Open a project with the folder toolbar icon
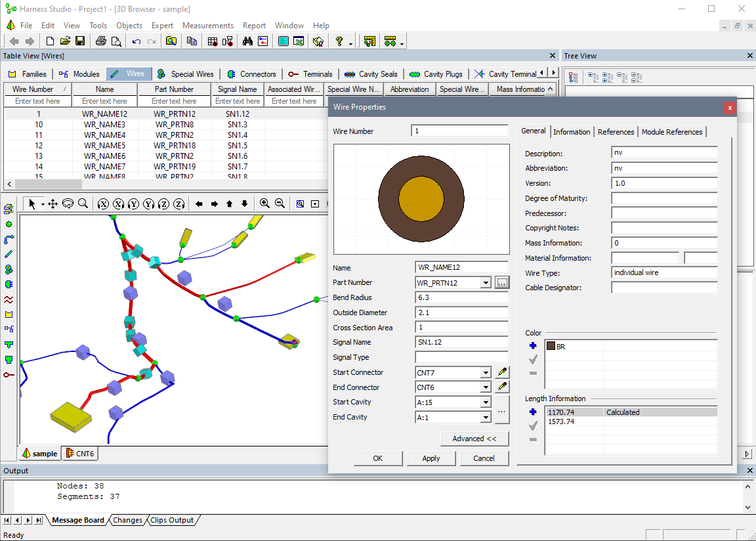Viewport: 756px width, 541px height. (65, 41)
